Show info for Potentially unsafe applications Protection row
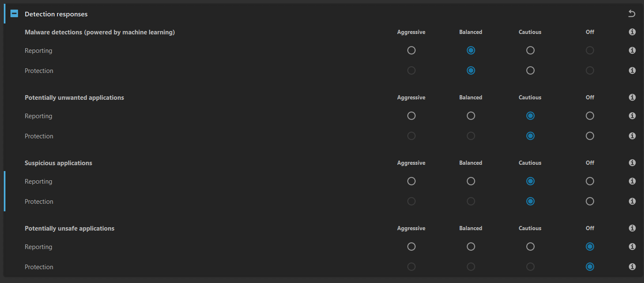This screenshot has height=283, width=644. pyautogui.click(x=632, y=267)
